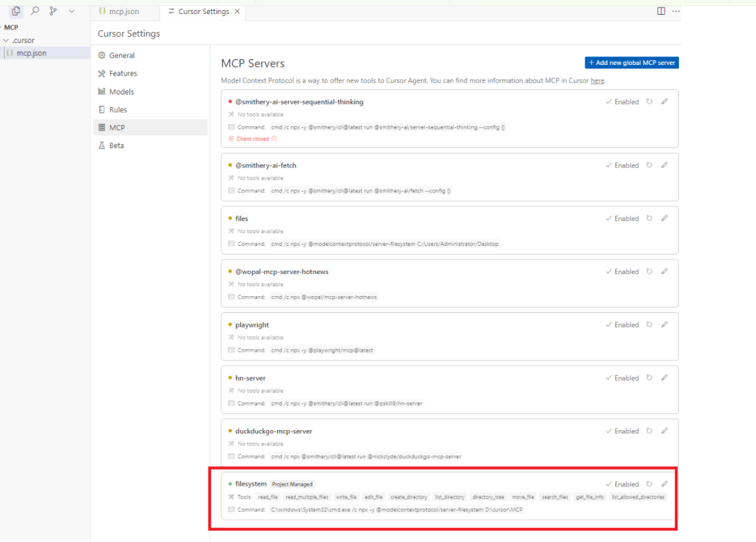Edit the duckduckgo-mcp-server entry

664,431
